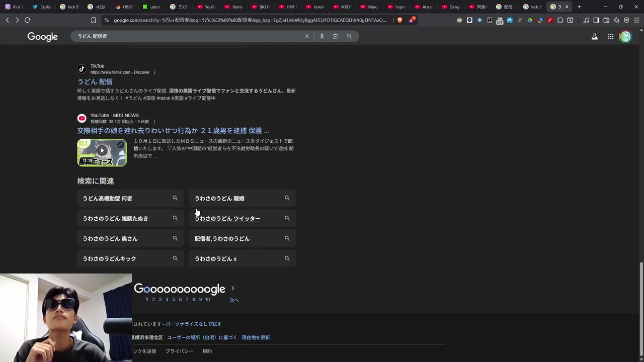Close the active うどん tab
Image resolution: width=644 pixels, height=362 pixels.
(x=567, y=7)
